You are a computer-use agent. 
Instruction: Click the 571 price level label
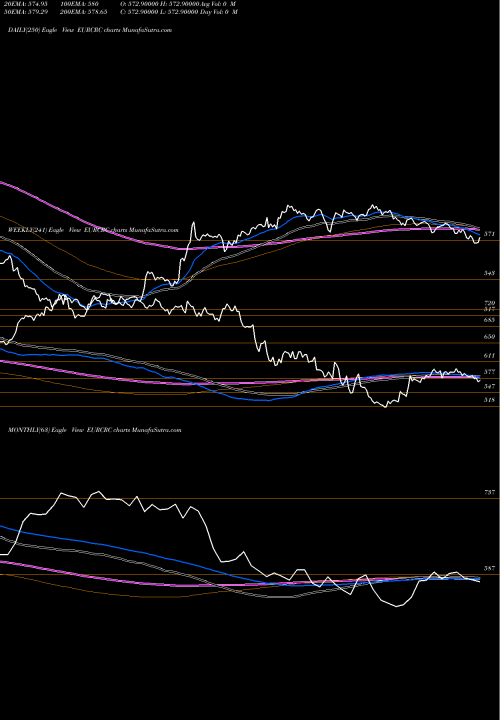(489, 234)
